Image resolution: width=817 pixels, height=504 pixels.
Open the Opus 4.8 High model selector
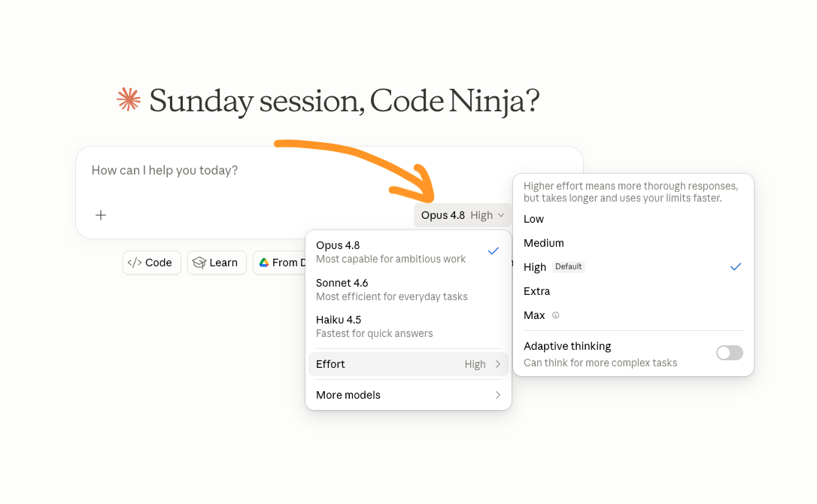pyautogui.click(x=462, y=215)
